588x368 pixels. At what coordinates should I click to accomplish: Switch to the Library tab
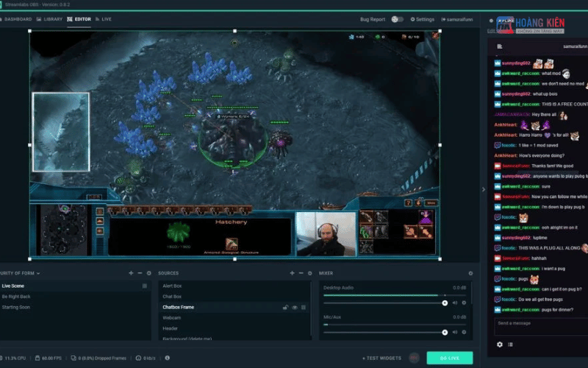(x=49, y=19)
